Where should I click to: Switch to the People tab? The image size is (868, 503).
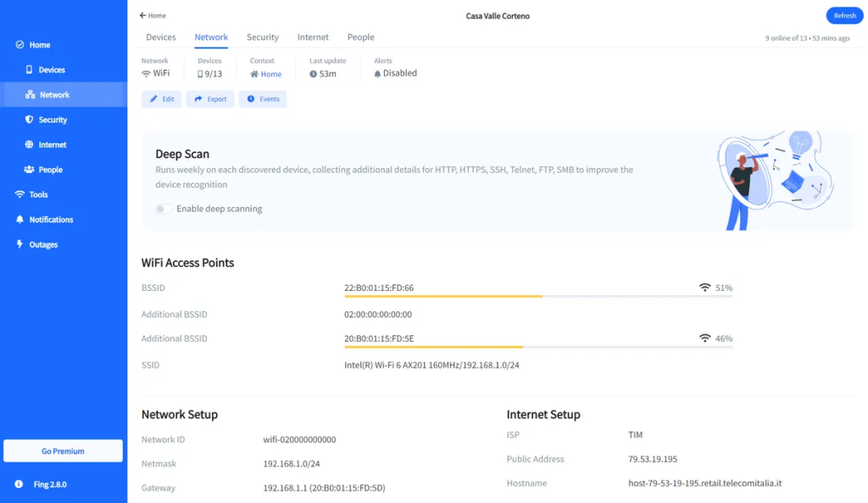[x=360, y=37]
